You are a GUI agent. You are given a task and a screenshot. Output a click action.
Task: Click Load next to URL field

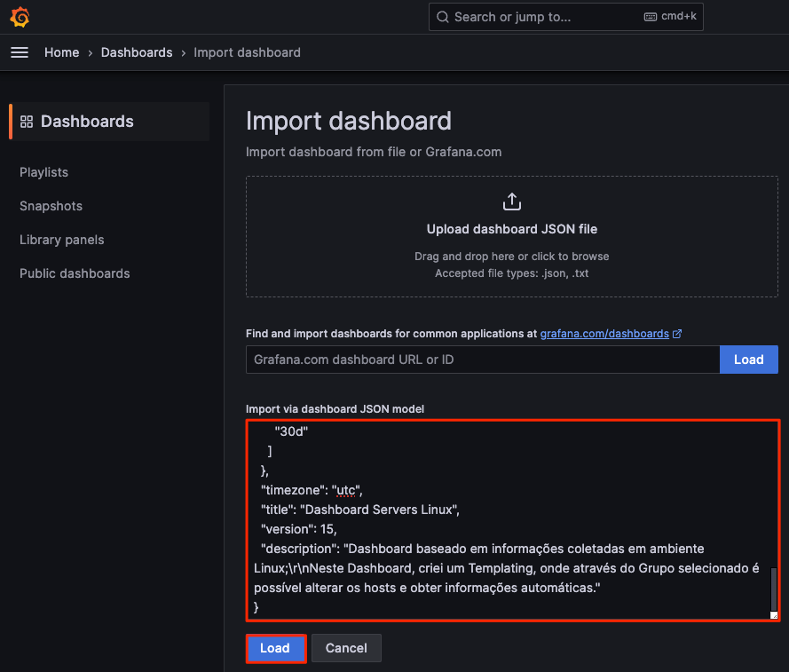749,360
